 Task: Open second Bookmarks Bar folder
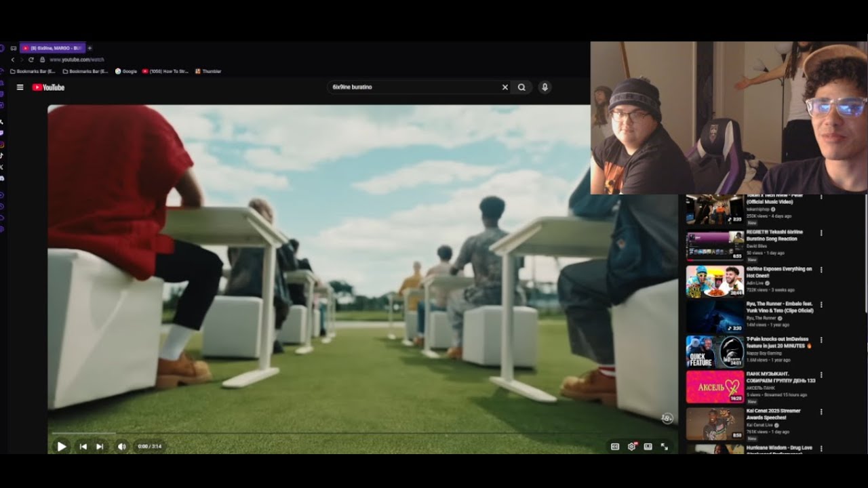point(85,71)
